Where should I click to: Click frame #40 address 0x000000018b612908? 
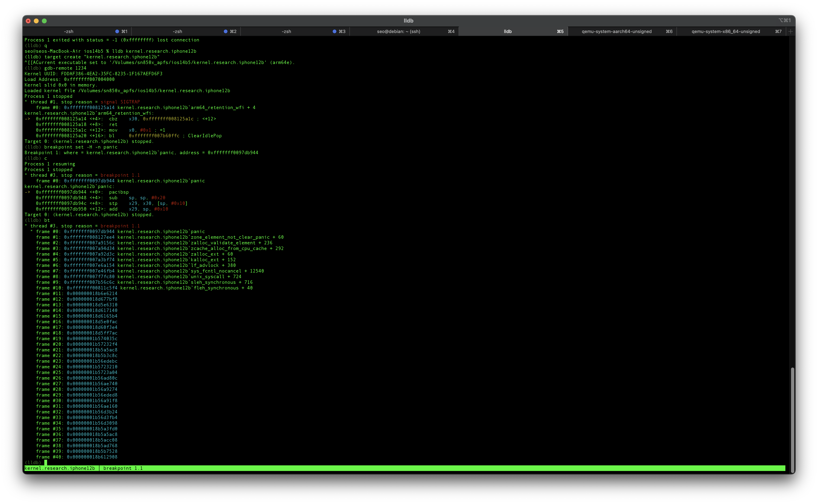pyautogui.click(x=92, y=457)
